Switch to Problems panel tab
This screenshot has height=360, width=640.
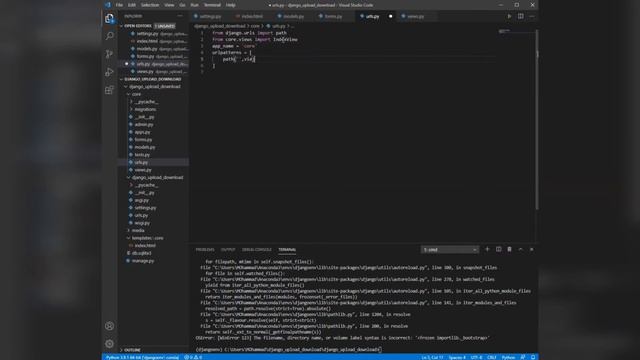tap(205, 249)
